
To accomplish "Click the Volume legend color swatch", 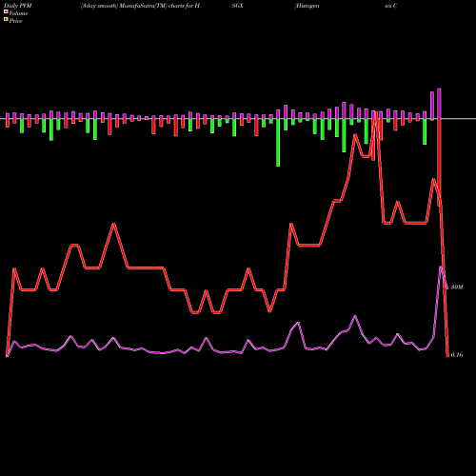I will [x=6, y=11].
